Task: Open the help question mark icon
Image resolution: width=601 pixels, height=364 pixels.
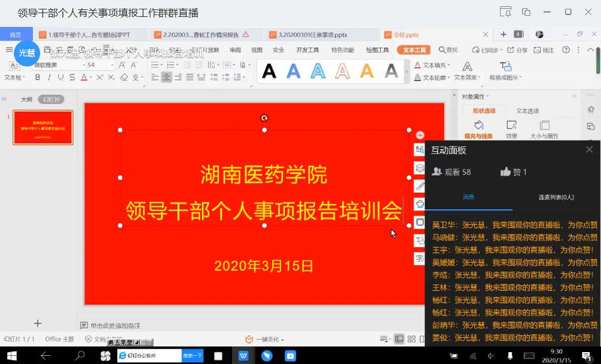Action: (566, 49)
